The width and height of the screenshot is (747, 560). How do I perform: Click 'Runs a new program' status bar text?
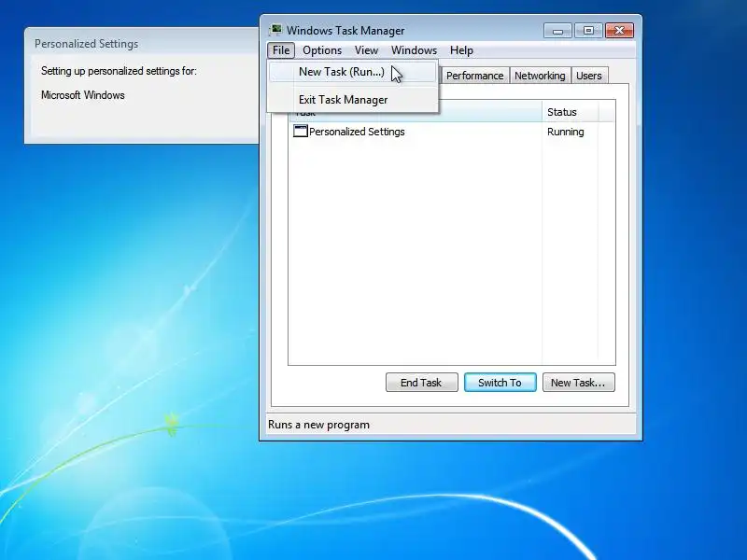click(x=318, y=425)
